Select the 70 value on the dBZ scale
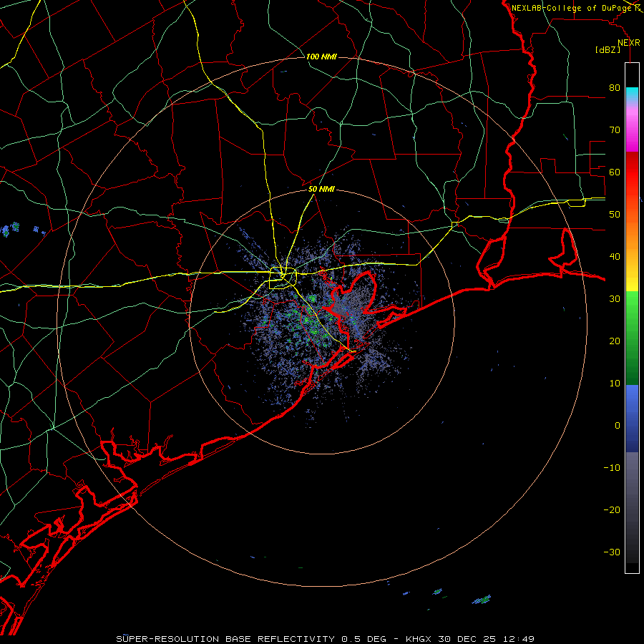Image resolution: width=644 pixels, height=644 pixels. (x=615, y=130)
